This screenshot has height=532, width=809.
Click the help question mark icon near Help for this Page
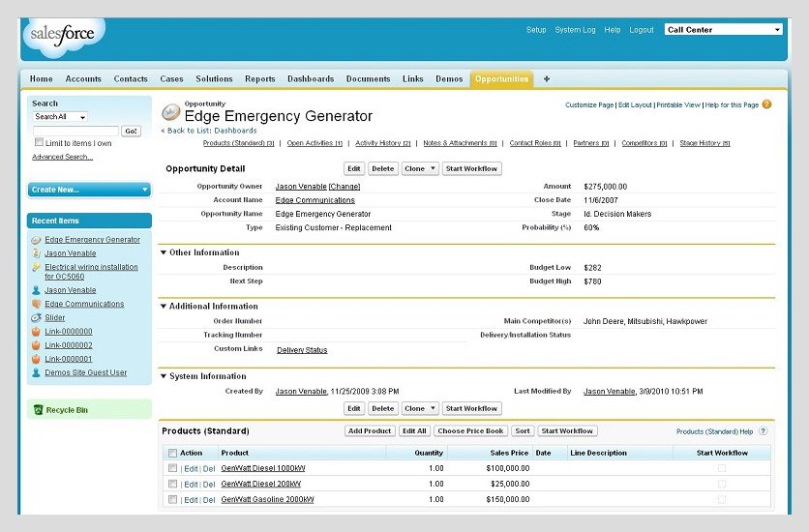pyautogui.click(x=766, y=104)
